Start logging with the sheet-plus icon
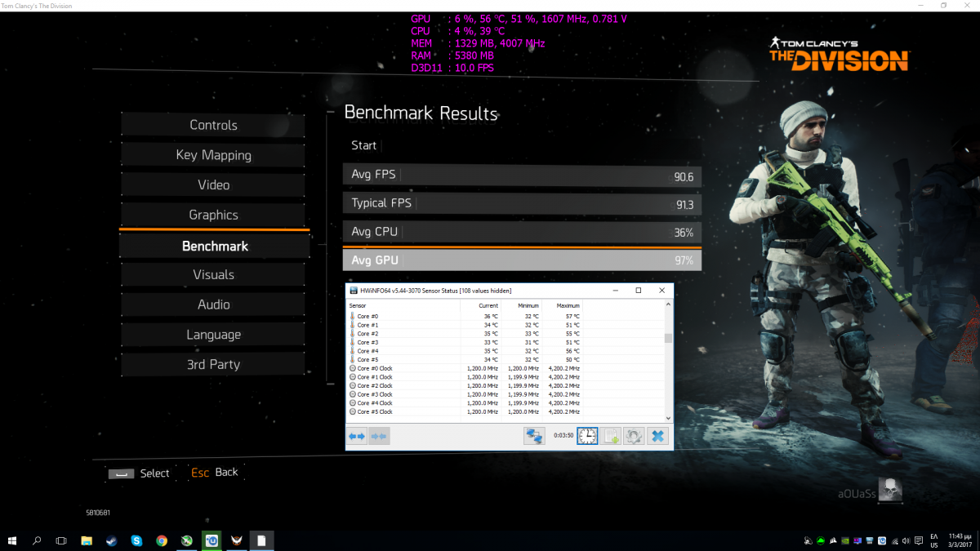 pos(610,436)
